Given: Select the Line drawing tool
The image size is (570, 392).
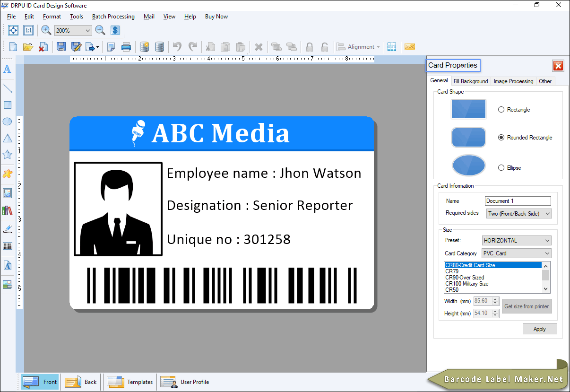Looking at the screenshot, I should pos(7,88).
